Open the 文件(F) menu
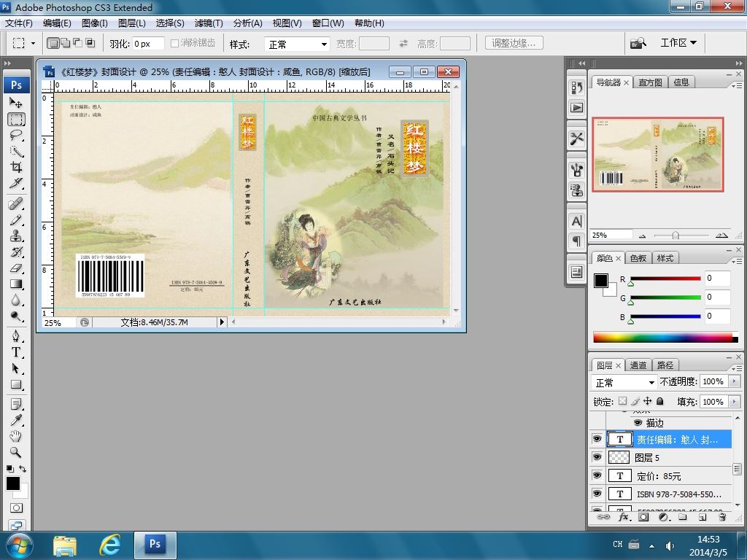Screen dimensions: 747x560 (18, 23)
